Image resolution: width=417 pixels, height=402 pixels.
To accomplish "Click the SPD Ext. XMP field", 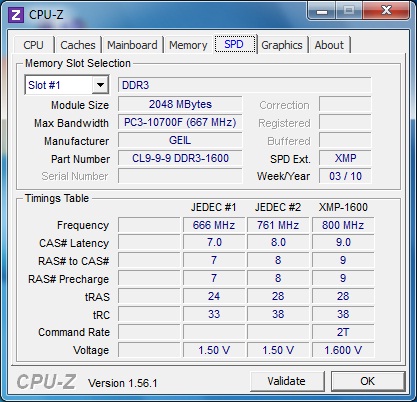I will 345,158.
